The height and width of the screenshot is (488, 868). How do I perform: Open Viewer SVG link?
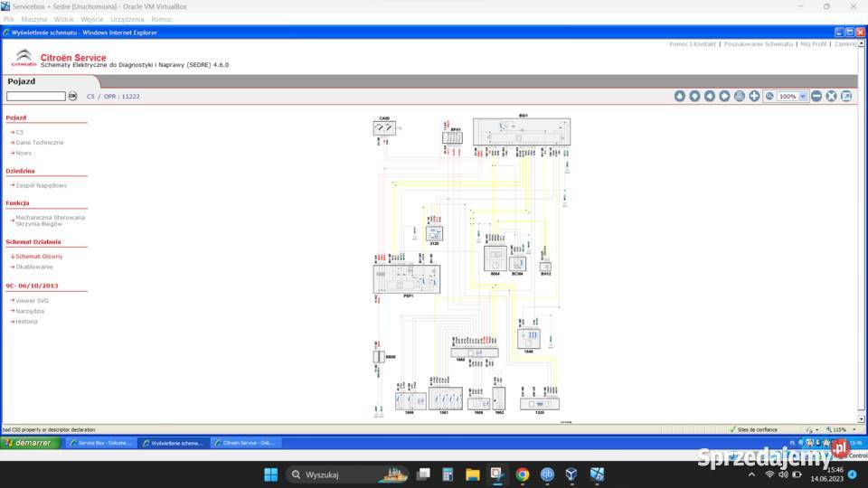coord(32,300)
